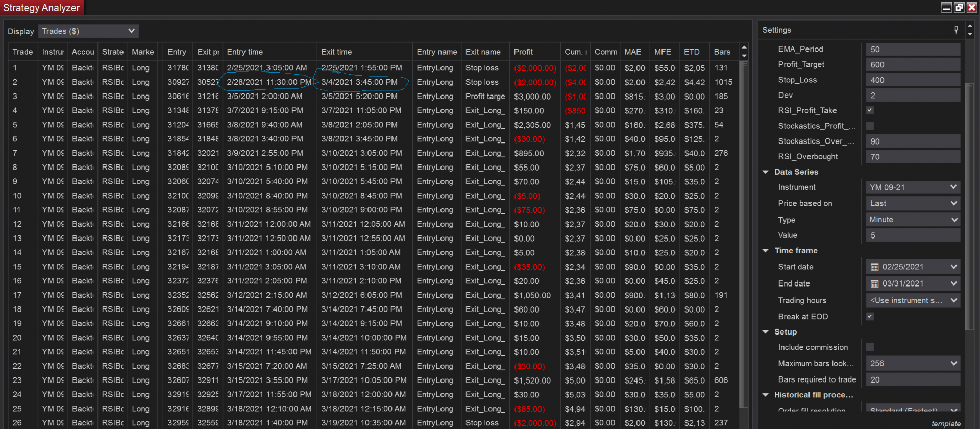Viewport: 980px width, 429px height.
Task: Edit the RSI_Overbought value field
Action: click(x=913, y=156)
